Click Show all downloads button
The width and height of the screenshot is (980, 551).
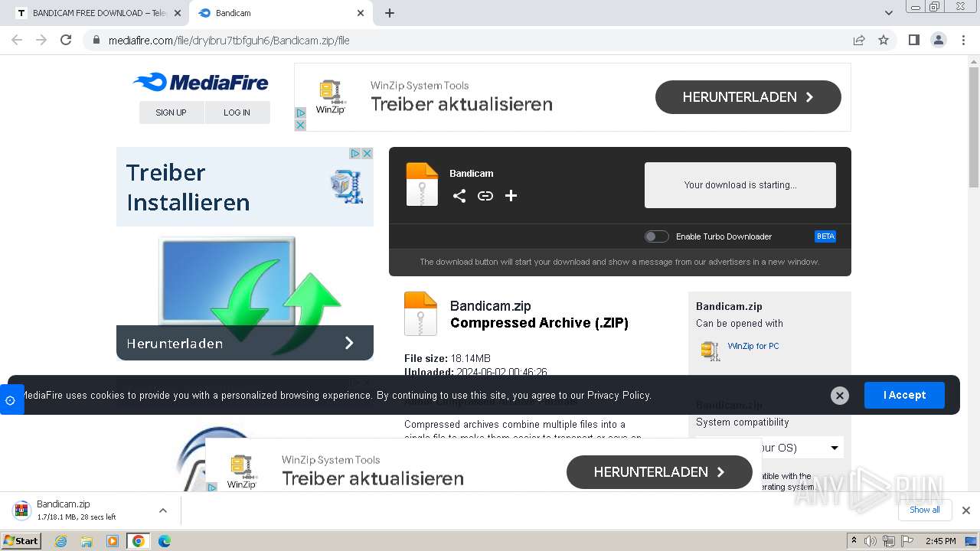coord(924,510)
